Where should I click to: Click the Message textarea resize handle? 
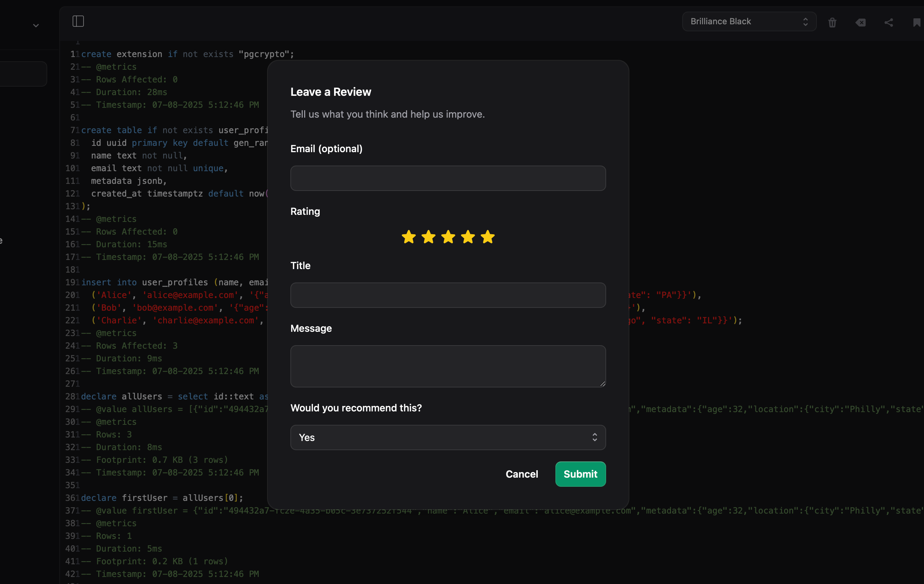(603, 384)
